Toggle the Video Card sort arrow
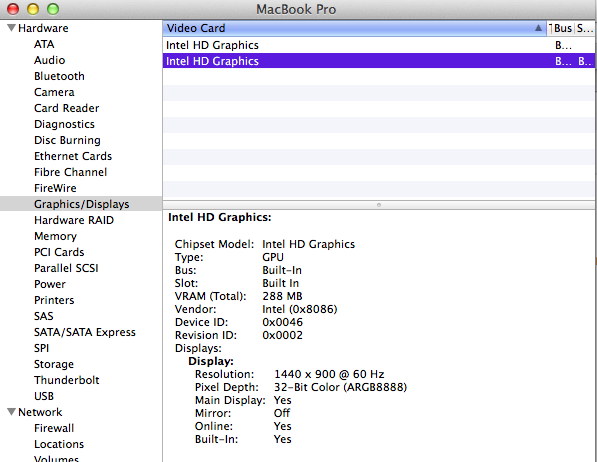Image resolution: width=597 pixels, height=462 pixels. pos(538,28)
